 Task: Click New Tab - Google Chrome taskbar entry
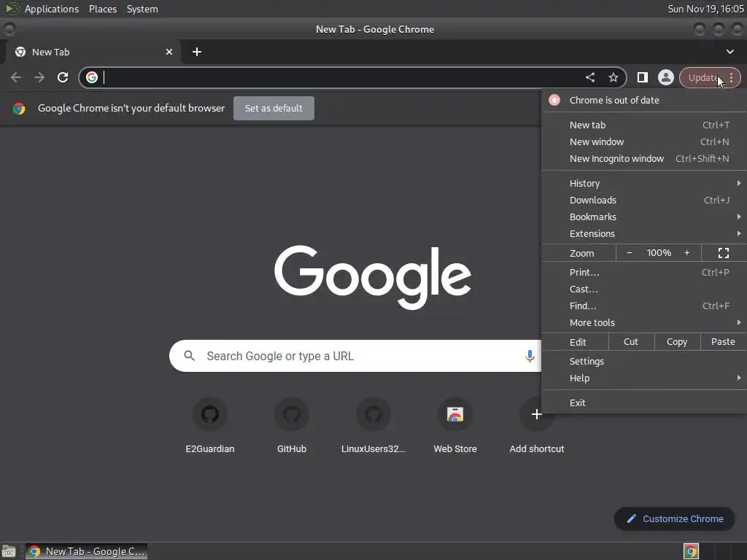click(x=86, y=551)
